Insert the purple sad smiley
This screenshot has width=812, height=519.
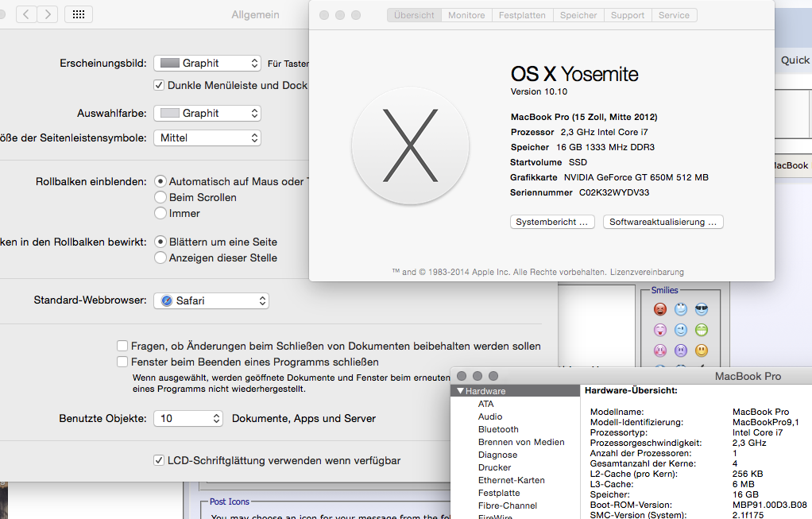click(680, 351)
